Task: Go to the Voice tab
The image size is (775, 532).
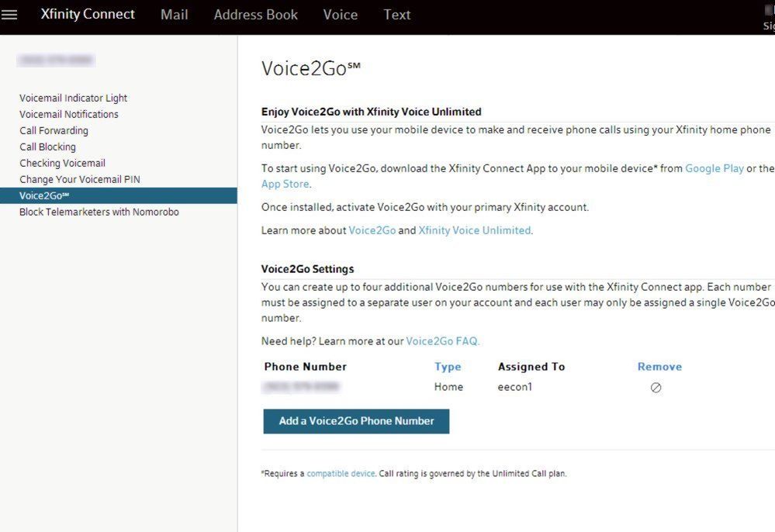Action: pyautogui.click(x=340, y=15)
